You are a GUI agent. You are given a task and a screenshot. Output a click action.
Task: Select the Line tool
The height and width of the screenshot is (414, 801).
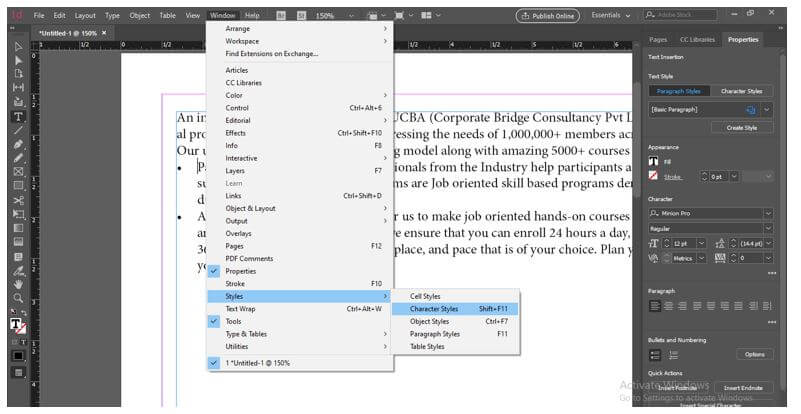[x=18, y=130]
